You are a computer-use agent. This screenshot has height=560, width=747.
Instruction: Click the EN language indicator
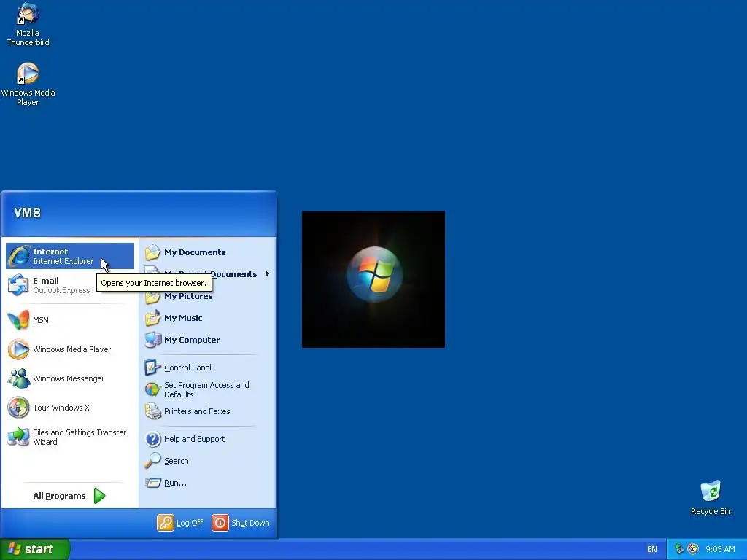651,549
